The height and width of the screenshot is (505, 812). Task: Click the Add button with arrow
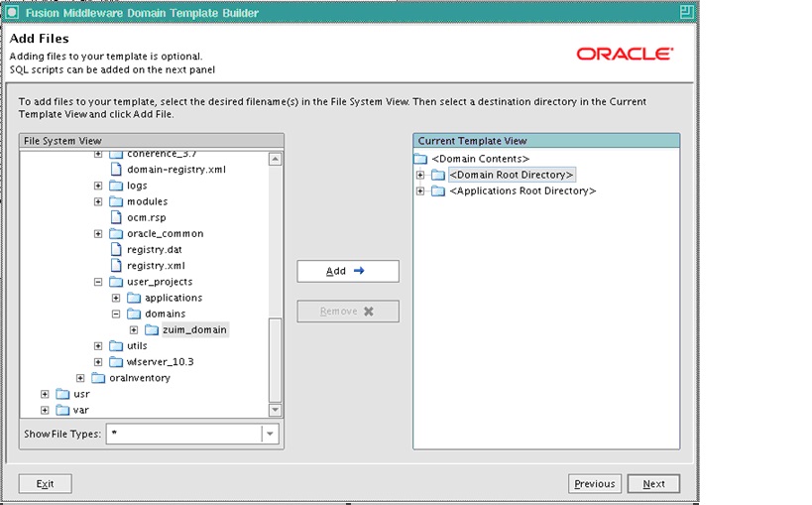pyautogui.click(x=348, y=271)
